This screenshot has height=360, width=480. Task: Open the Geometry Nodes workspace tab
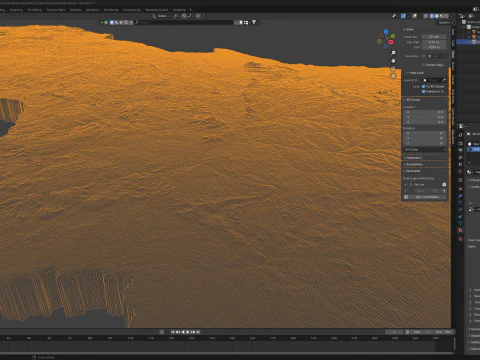156,10
